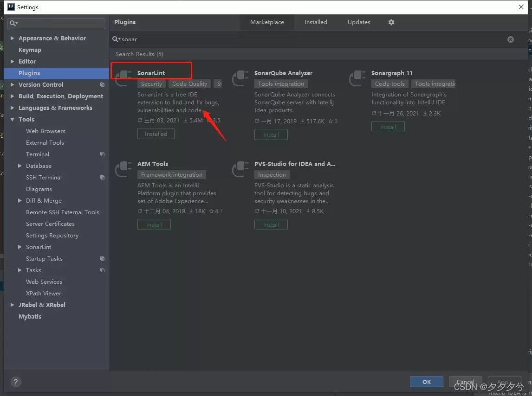Expand Languages & Frameworks section
Screen dimensions: 532x396
[12, 108]
